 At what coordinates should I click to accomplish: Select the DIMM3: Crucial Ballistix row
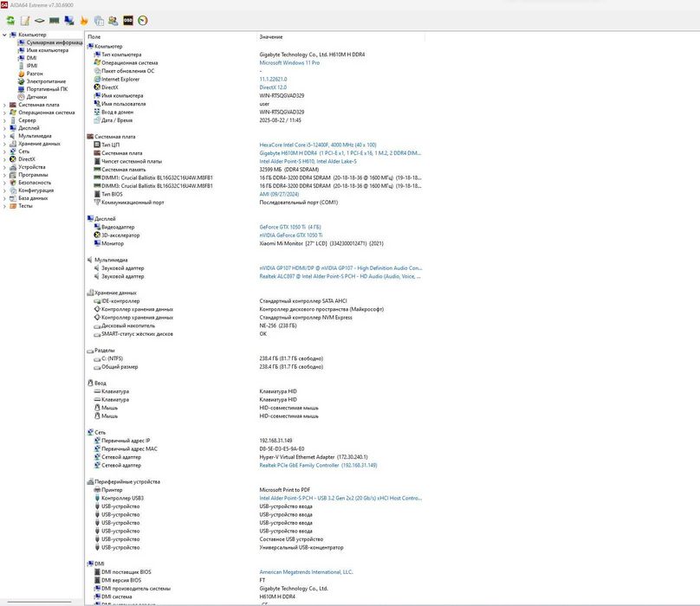coord(256,186)
